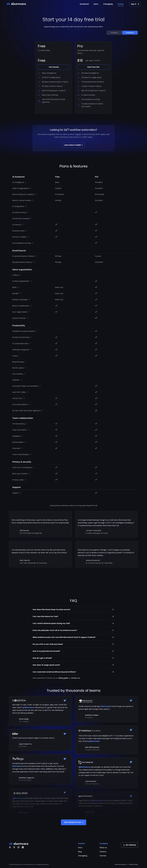Select Individual on the plan toggle

[130, 33]
